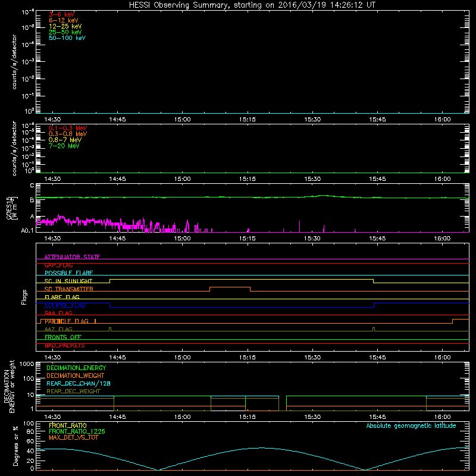Click 14:45 time label under the GOES panel
Image resolution: width=476 pixels, height=476 pixels.
click(117, 239)
